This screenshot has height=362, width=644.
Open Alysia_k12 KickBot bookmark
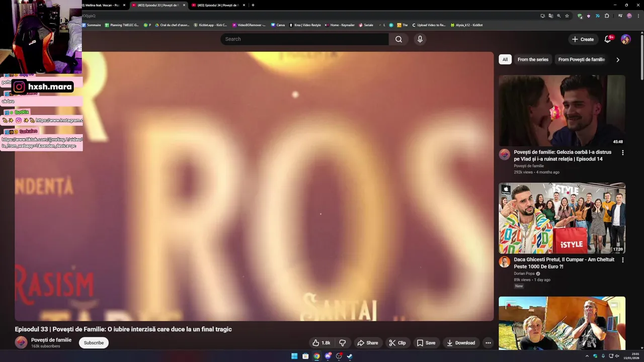tap(466, 25)
